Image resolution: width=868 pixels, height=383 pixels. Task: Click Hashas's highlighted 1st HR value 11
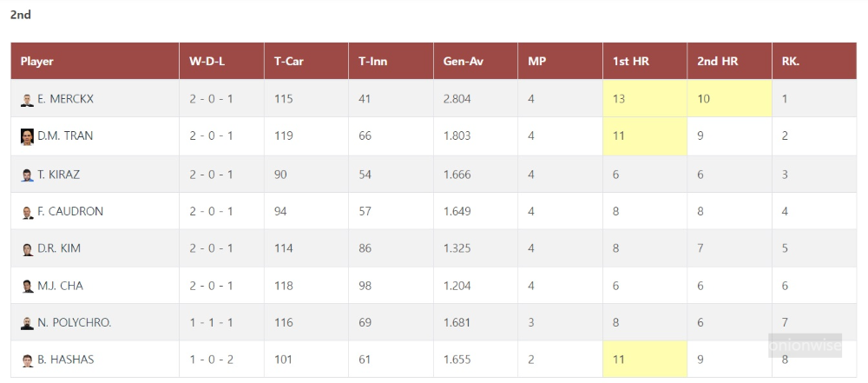point(619,360)
